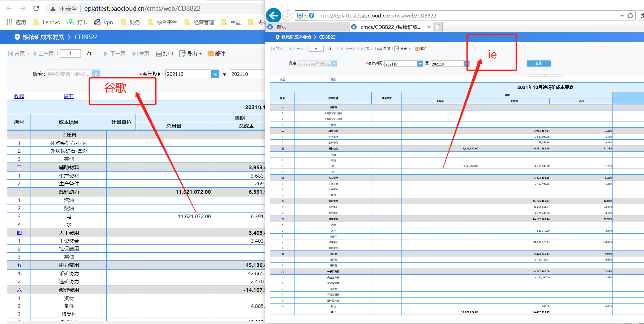644x324 pixels.
Task: Open the 财务 bookmark folder
Action: pos(130,22)
